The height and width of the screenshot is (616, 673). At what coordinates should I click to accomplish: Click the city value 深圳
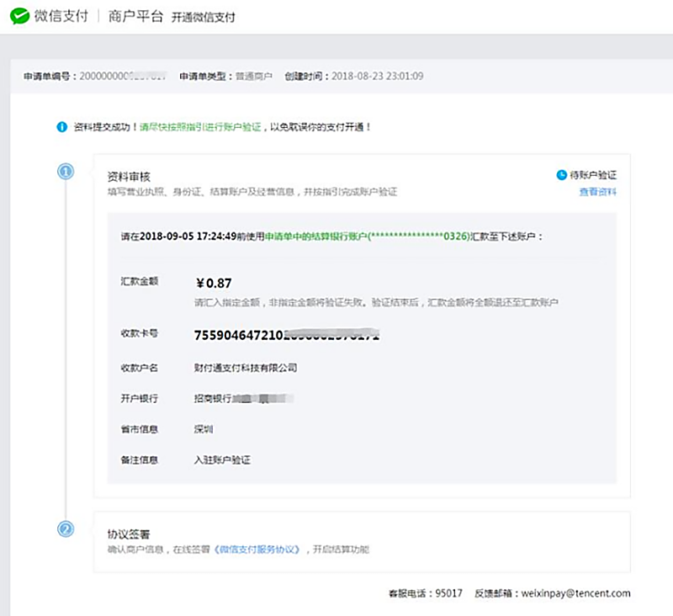(204, 429)
